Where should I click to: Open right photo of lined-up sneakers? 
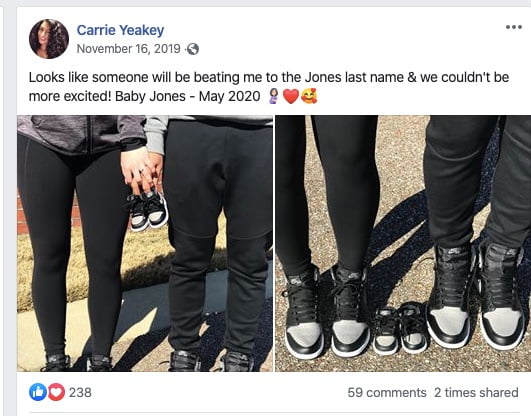tap(403, 243)
